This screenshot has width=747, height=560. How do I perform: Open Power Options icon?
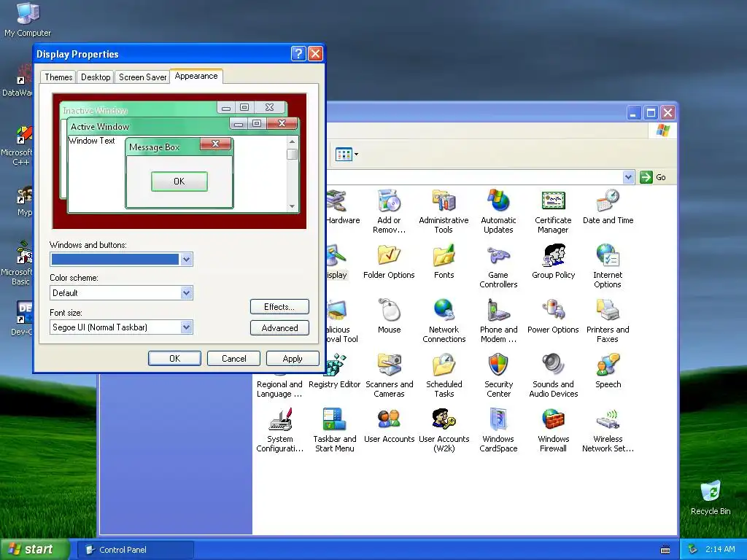553,316
